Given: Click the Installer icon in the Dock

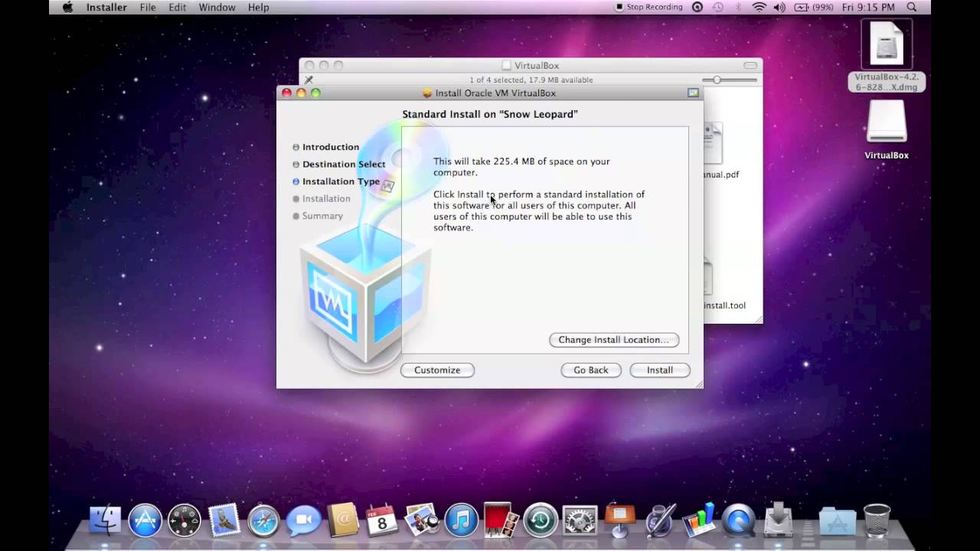Looking at the screenshot, I should tap(779, 520).
